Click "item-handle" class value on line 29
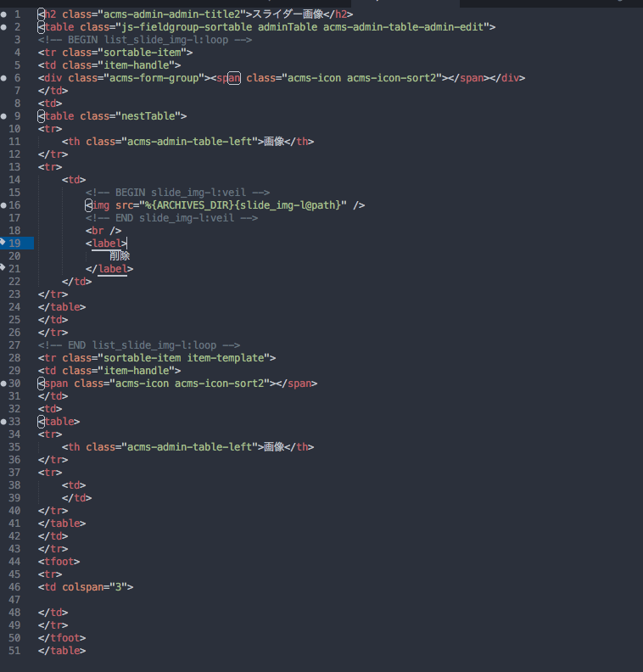This screenshot has width=643, height=672. 137,371
